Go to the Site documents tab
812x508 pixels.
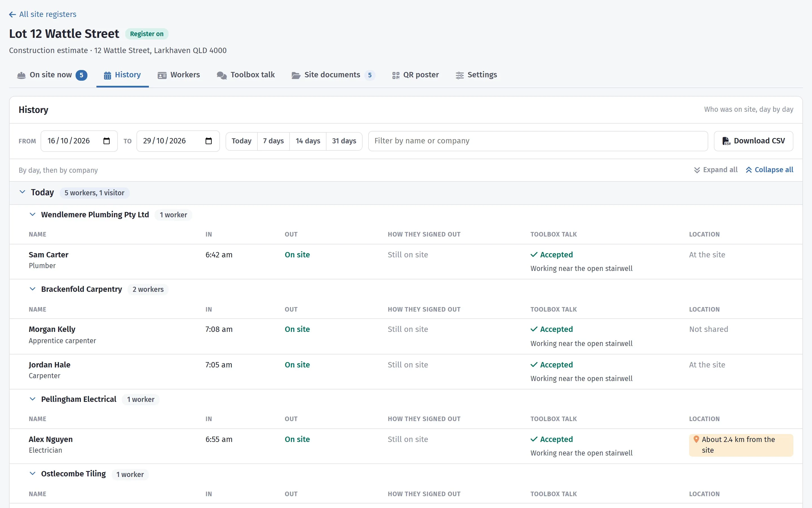333,75
